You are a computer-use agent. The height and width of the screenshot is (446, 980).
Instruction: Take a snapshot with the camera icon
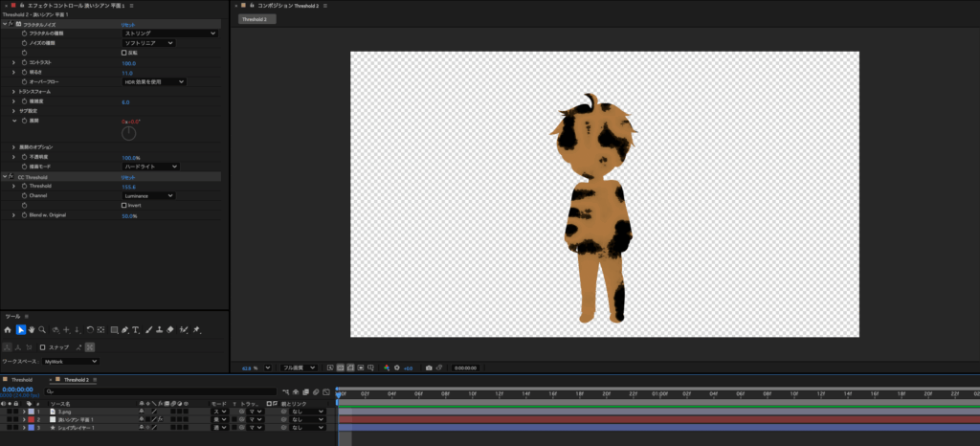(x=429, y=368)
